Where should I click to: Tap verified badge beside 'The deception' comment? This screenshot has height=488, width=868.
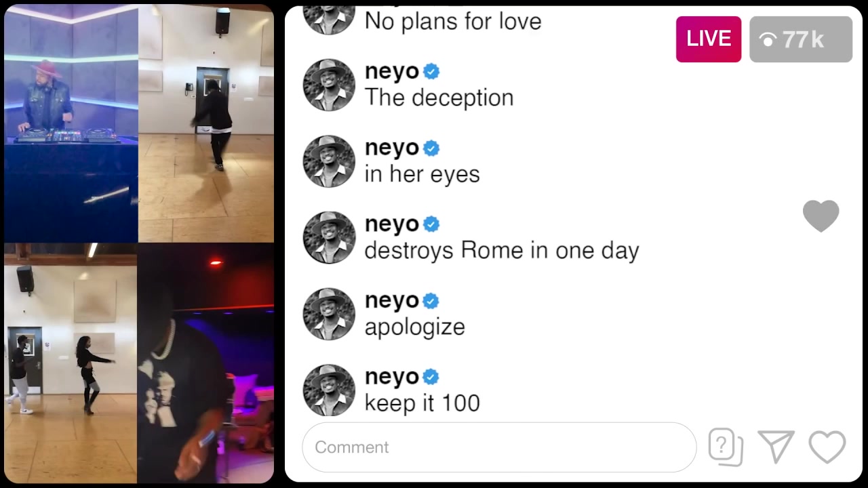click(x=431, y=71)
